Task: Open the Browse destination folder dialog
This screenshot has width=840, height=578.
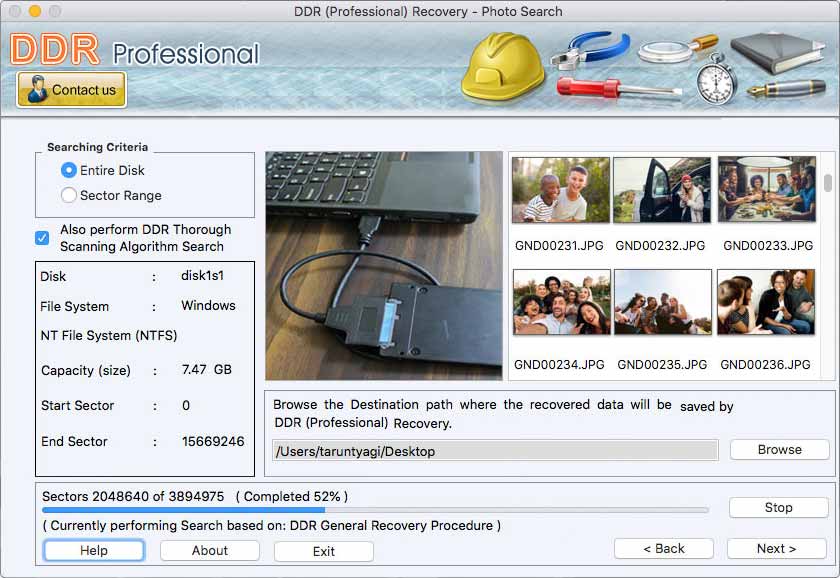Action: 779,449
